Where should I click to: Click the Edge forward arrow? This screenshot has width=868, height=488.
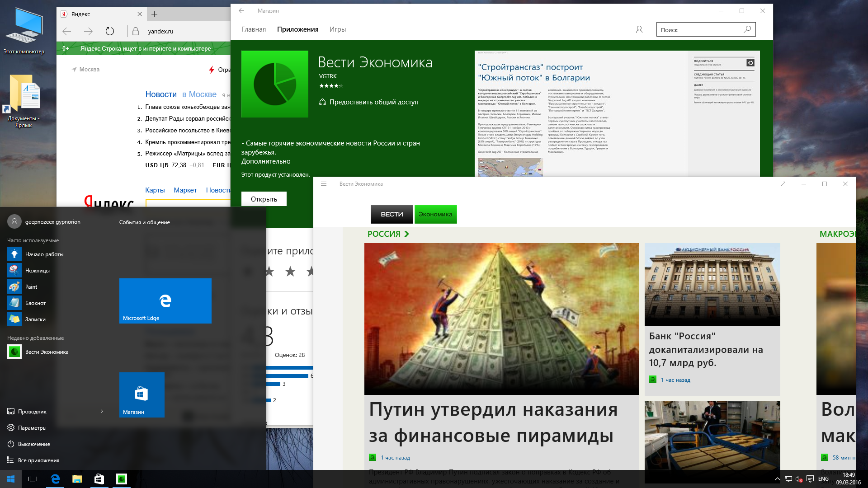pyautogui.click(x=88, y=31)
